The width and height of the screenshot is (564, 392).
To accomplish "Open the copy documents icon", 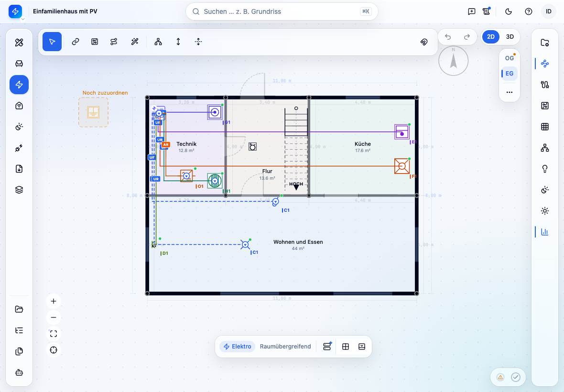I will 19,351.
